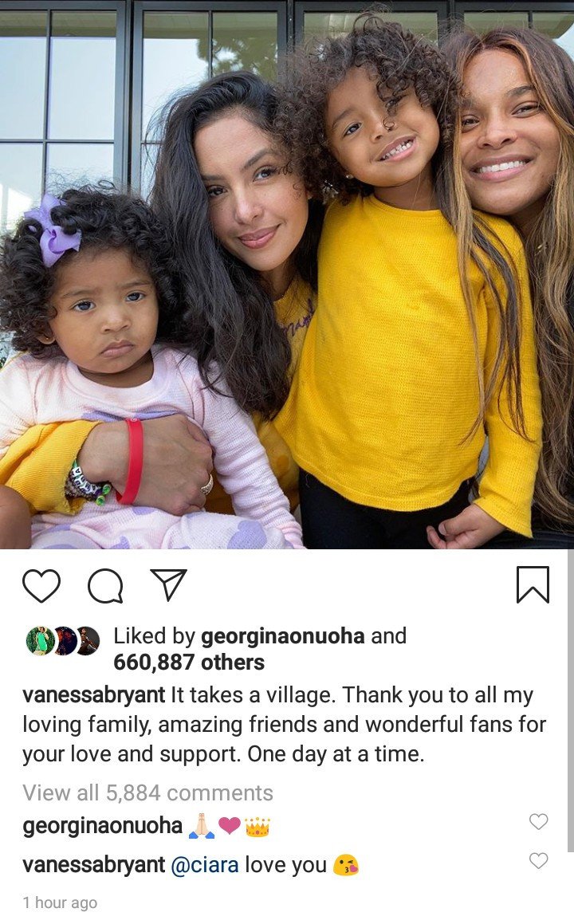574x924 pixels.
Task: Open georginaonuoha profile from Liked by line
Action: tap(283, 636)
